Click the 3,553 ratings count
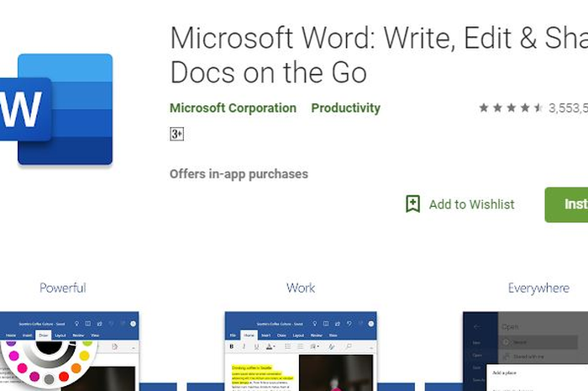 pyautogui.click(x=568, y=108)
